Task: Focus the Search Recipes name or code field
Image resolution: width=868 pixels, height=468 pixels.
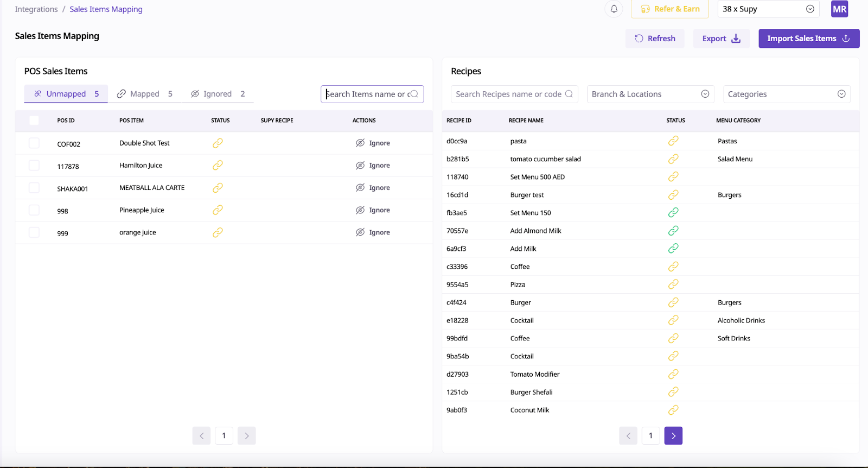Action: click(x=514, y=94)
